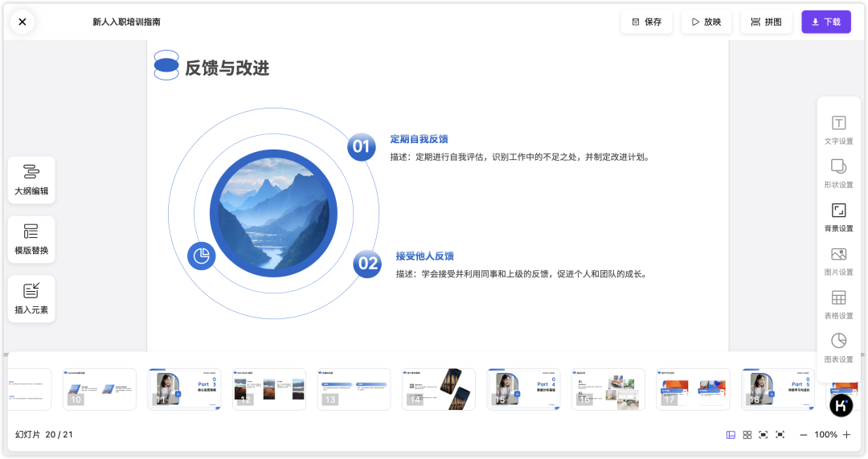Click fit icon with solid corner brackets
868x459 pixels.
763,435
